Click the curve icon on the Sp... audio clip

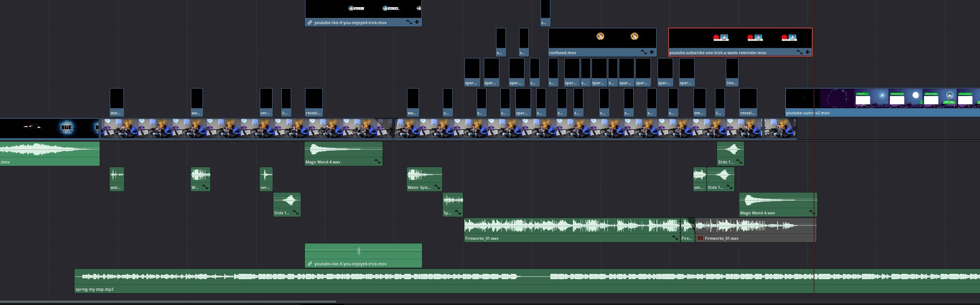pos(458,212)
